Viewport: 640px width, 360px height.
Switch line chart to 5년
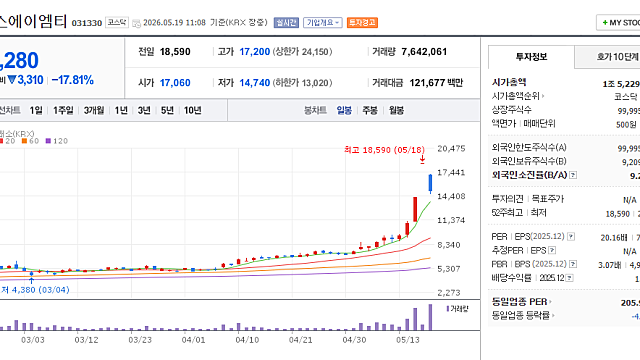click(x=167, y=110)
